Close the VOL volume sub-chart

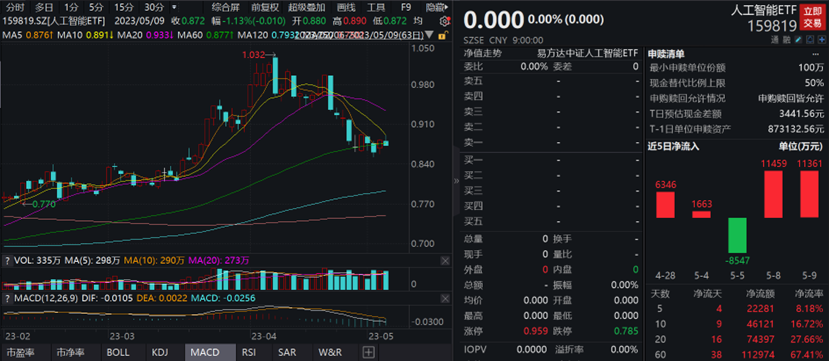point(445,260)
